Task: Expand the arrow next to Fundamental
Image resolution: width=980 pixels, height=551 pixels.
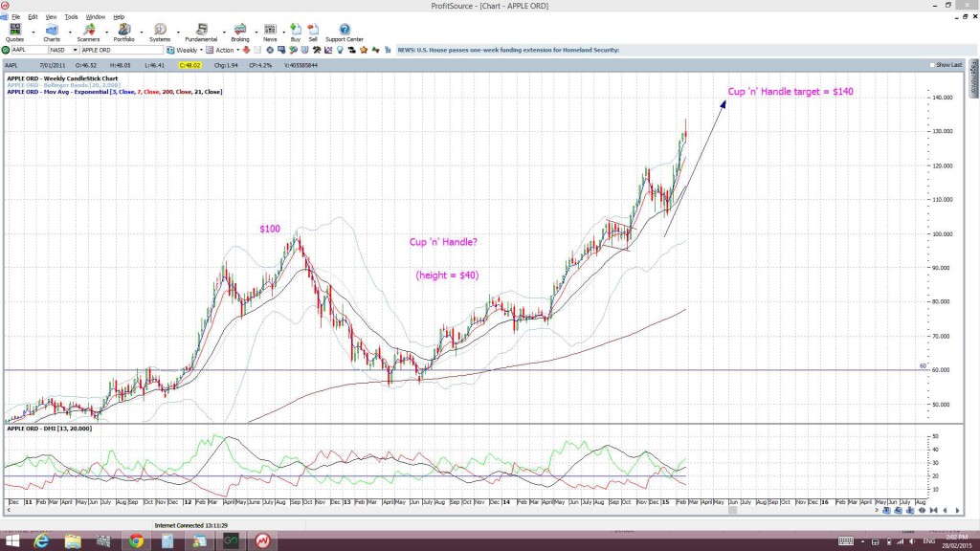Action: pos(224,32)
